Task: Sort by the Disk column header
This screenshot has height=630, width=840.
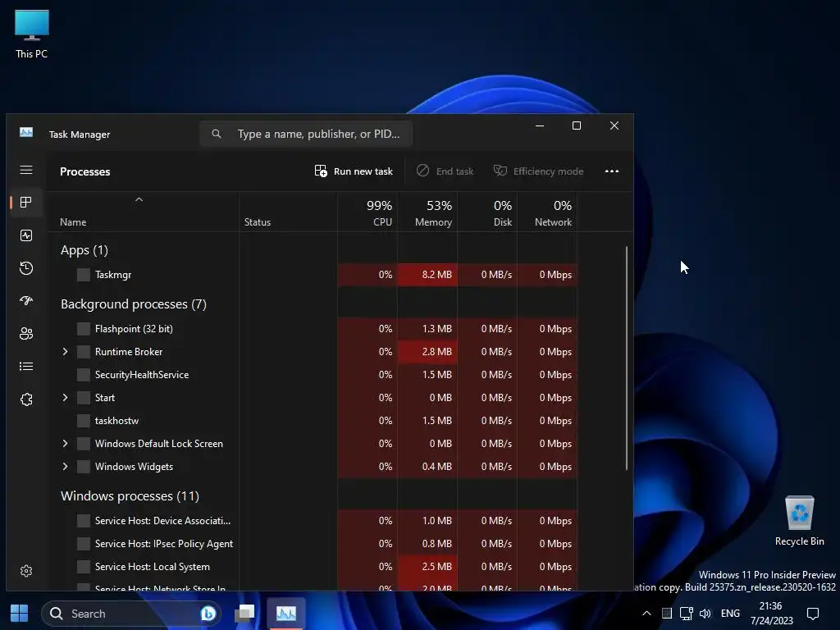Action: (487, 213)
